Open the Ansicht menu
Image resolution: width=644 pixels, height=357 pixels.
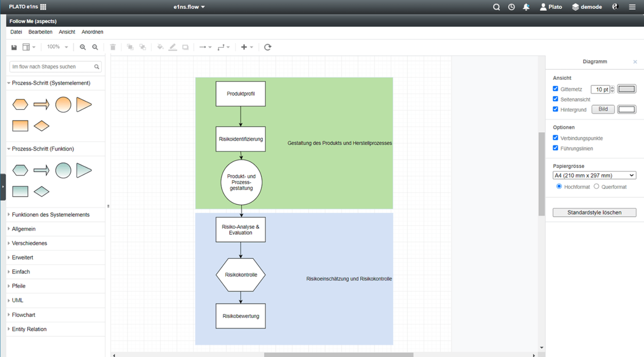(x=67, y=32)
